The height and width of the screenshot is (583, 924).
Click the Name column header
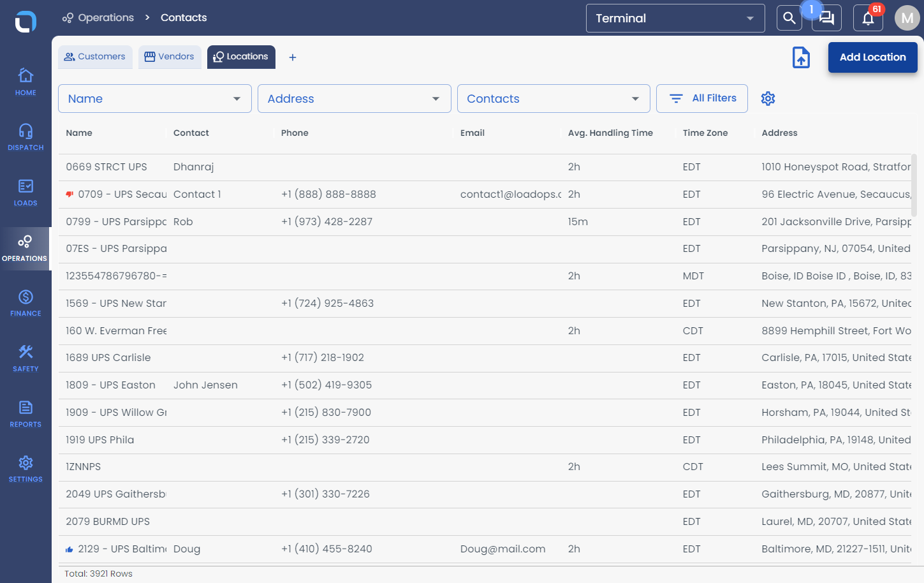tap(79, 133)
